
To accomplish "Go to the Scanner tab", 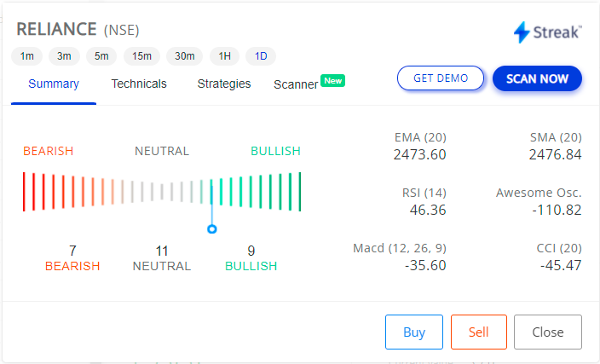I will 296,84.
